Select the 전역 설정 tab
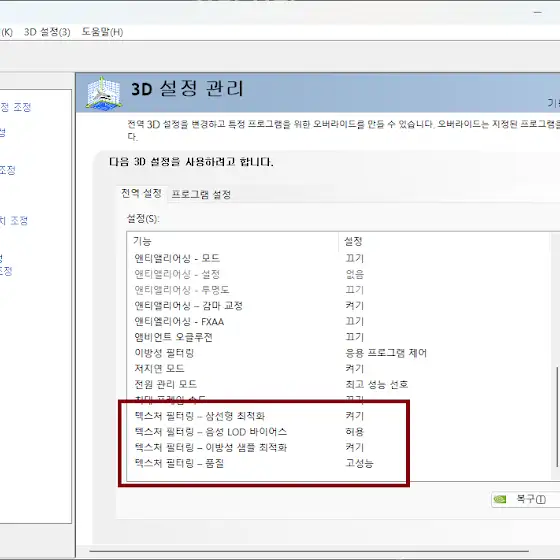The height and width of the screenshot is (560, 560). click(141, 194)
